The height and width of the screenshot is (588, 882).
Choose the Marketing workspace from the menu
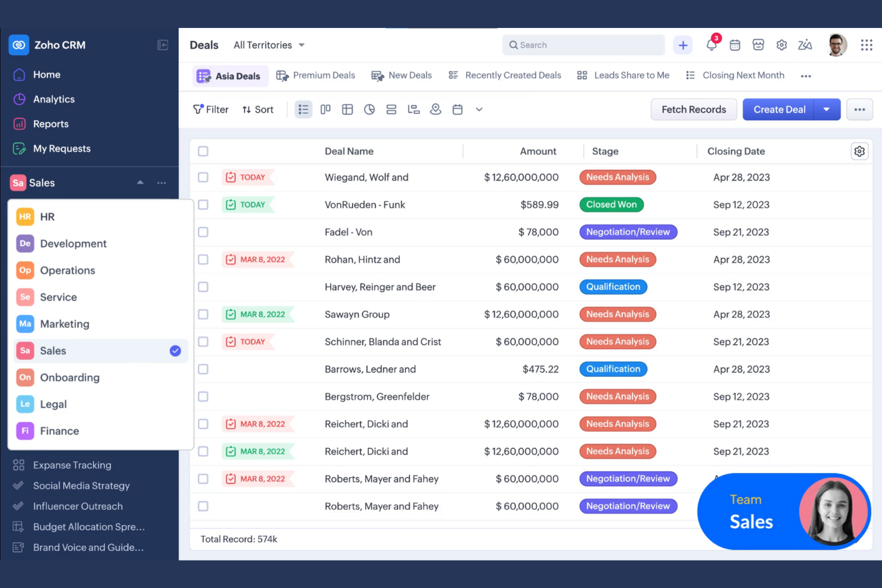[64, 324]
